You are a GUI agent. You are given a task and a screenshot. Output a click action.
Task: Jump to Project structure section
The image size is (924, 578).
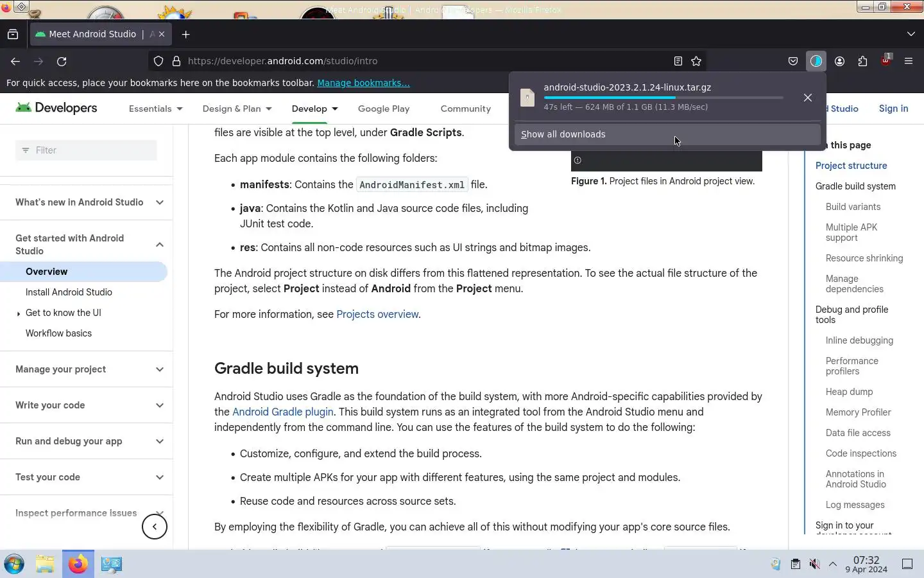point(851,166)
